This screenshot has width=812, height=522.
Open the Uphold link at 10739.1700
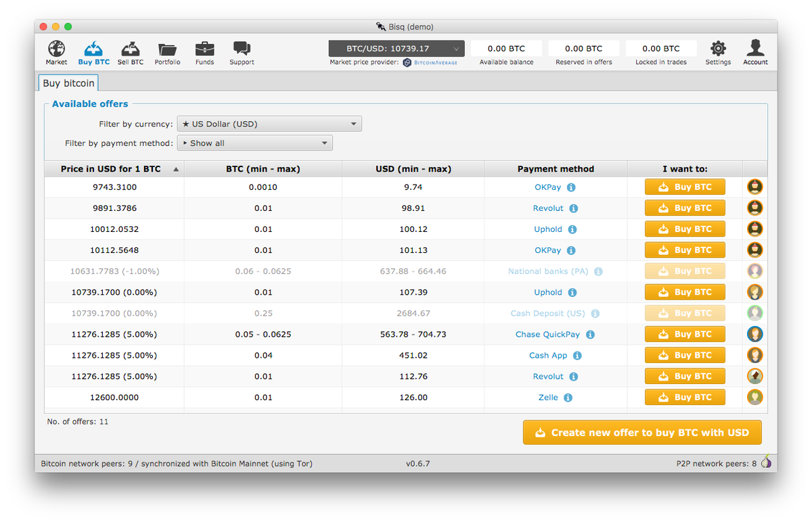[x=548, y=292]
